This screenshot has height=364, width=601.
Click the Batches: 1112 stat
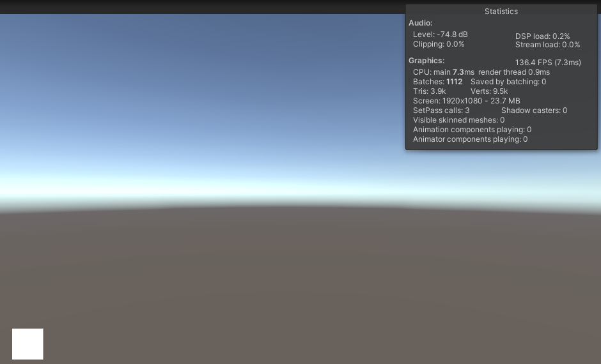pyautogui.click(x=438, y=82)
